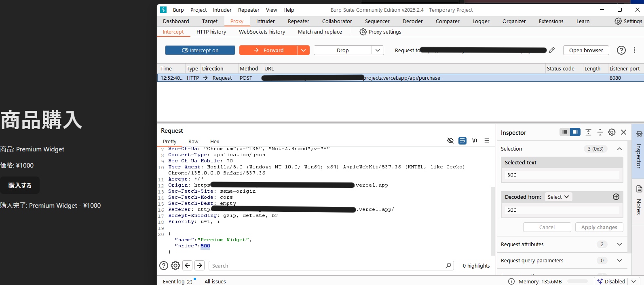Click the memory info icon in the status bar

coord(511,281)
